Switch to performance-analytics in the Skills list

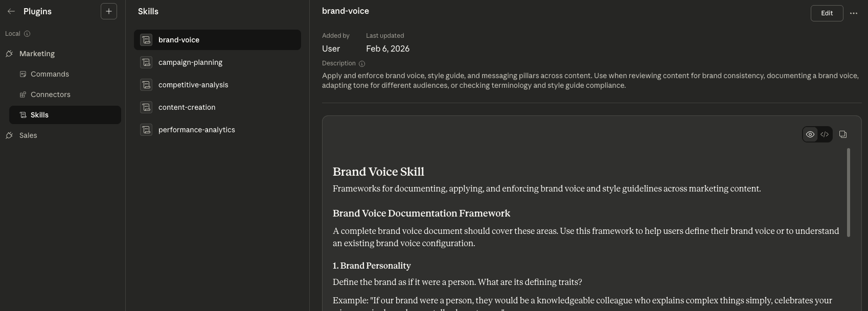(196, 130)
